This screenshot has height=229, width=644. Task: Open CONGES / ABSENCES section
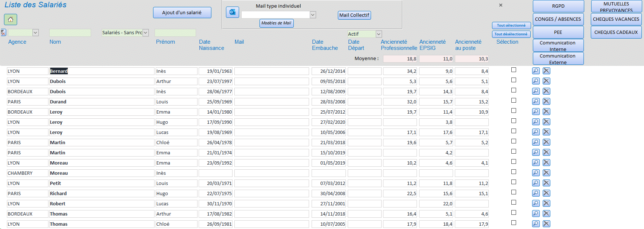(558, 19)
